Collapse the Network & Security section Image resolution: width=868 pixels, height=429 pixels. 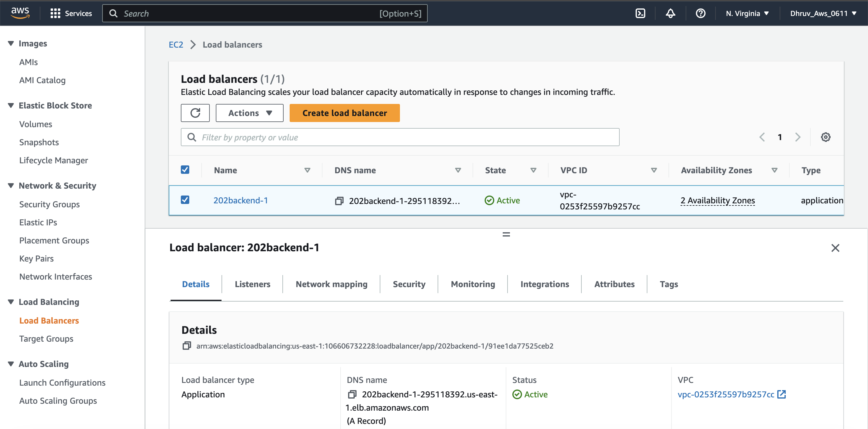pyautogui.click(x=11, y=185)
